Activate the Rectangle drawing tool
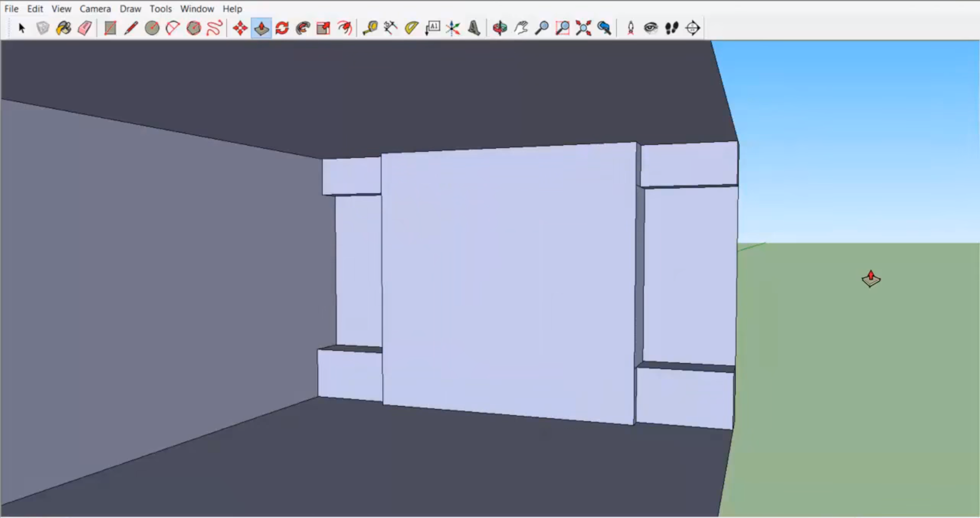This screenshot has width=980, height=518. (x=110, y=28)
